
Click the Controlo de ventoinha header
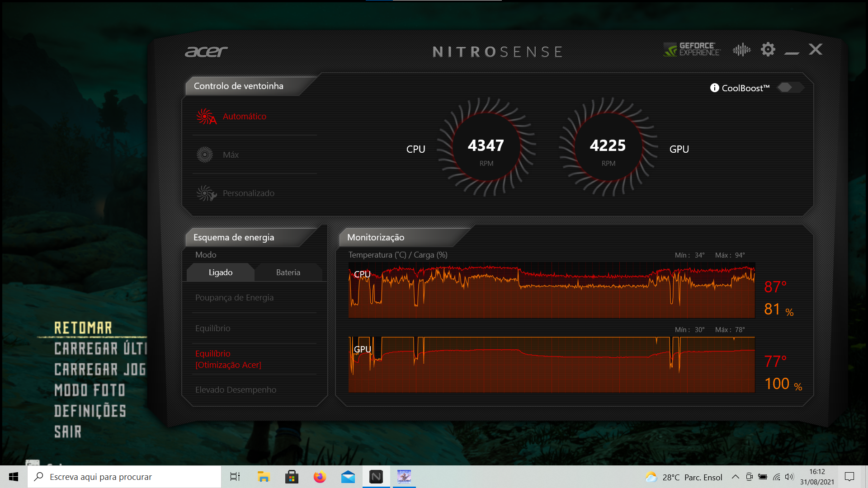point(239,86)
